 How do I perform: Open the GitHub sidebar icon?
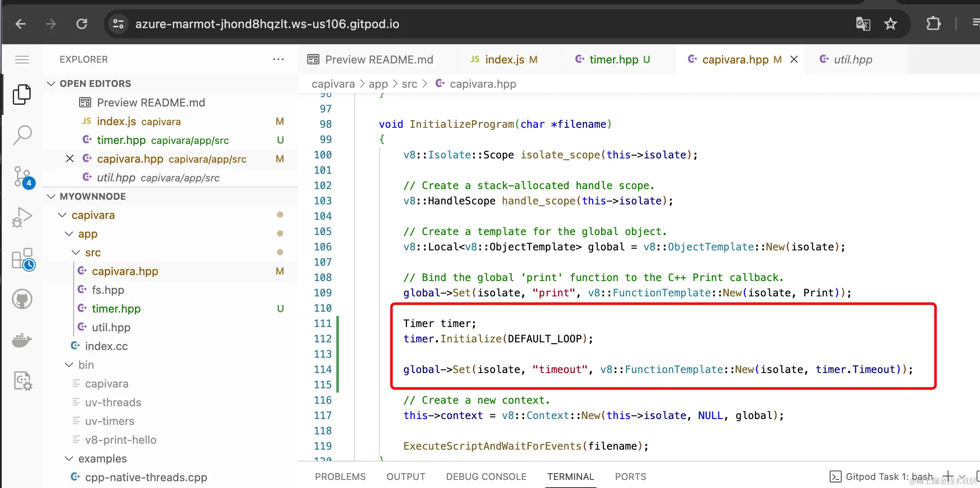[x=22, y=299]
